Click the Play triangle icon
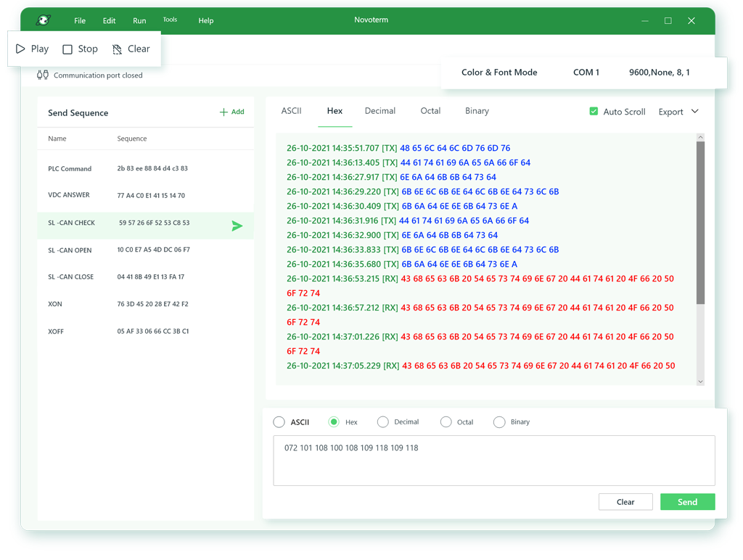Image resolution: width=743 pixels, height=560 pixels. 20,49
